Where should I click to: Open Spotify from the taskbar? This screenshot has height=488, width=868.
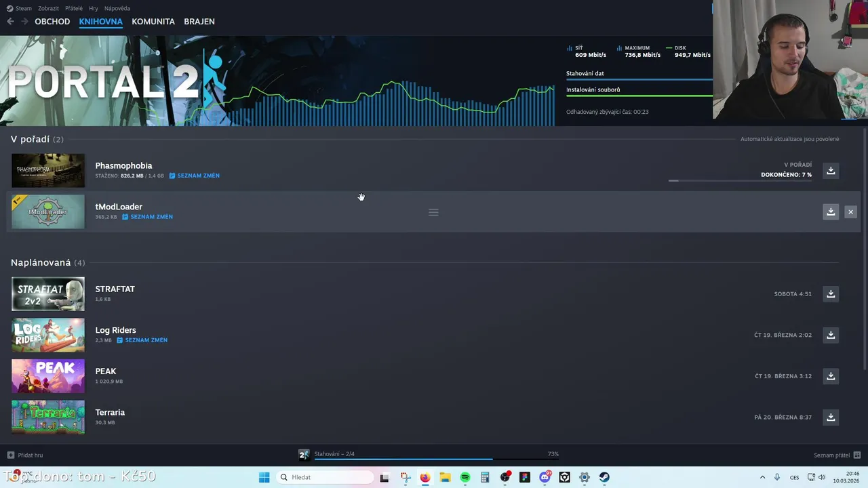tap(465, 477)
